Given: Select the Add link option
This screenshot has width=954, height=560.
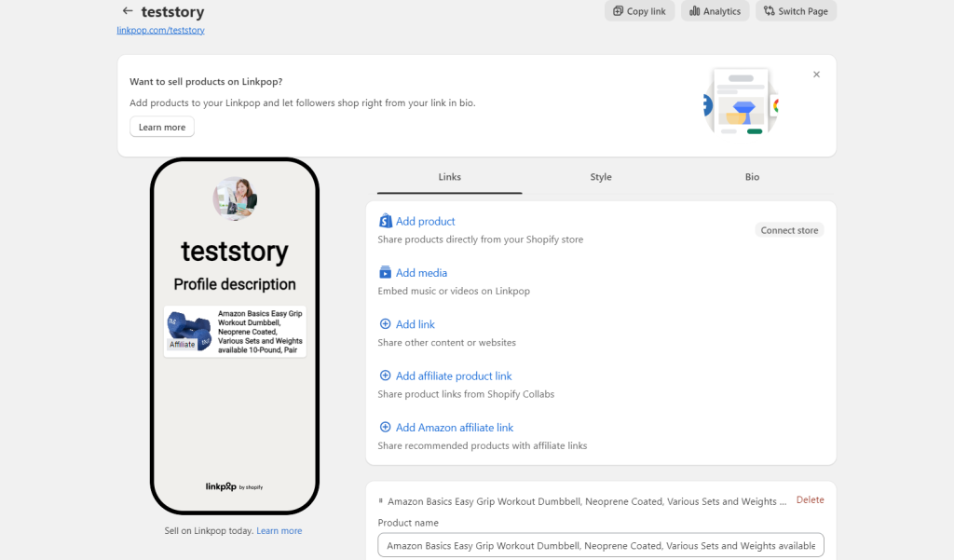Looking at the screenshot, I should 416,324.
